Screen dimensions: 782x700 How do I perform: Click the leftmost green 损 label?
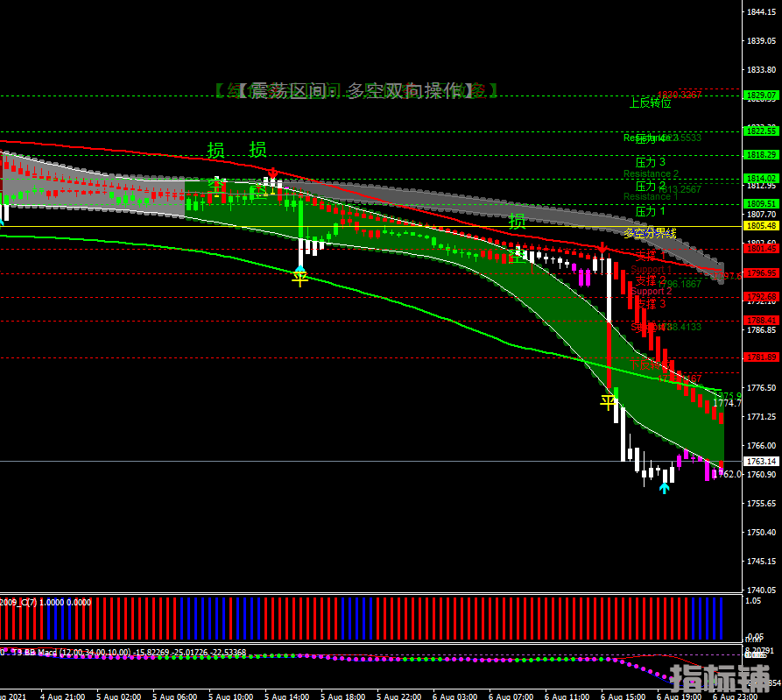[x=215, y=150]
